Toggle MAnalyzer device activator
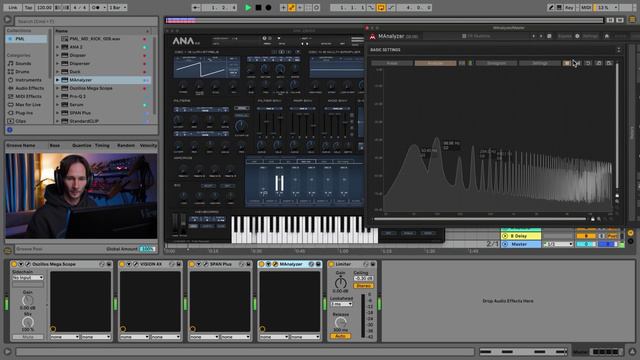This screenshot has width=640, height=360. (261, 264)
